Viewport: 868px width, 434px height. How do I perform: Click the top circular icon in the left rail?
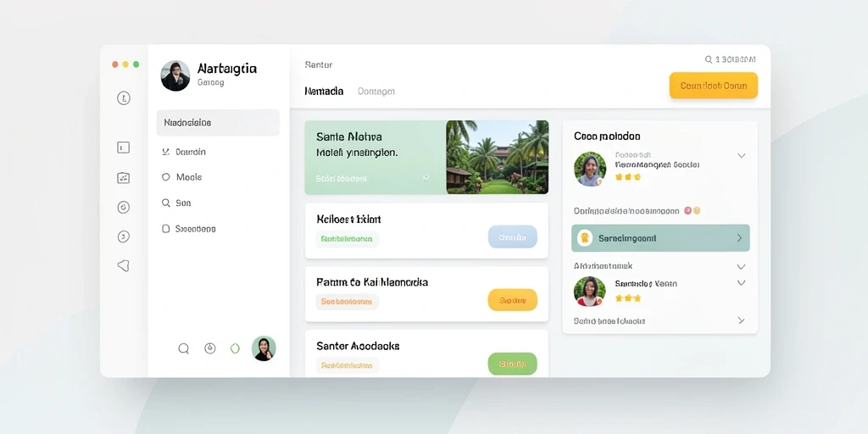(x=124, y=98)
